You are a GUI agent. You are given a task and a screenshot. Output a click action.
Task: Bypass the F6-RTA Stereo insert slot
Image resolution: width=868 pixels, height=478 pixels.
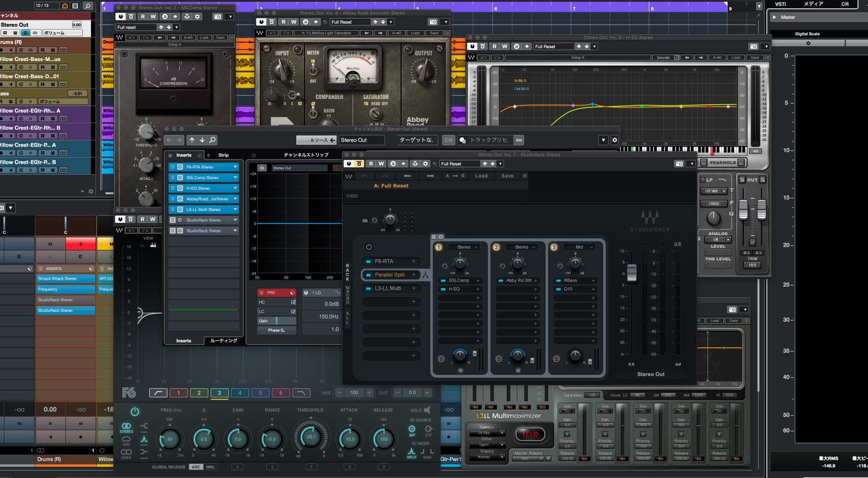point(173,167)
